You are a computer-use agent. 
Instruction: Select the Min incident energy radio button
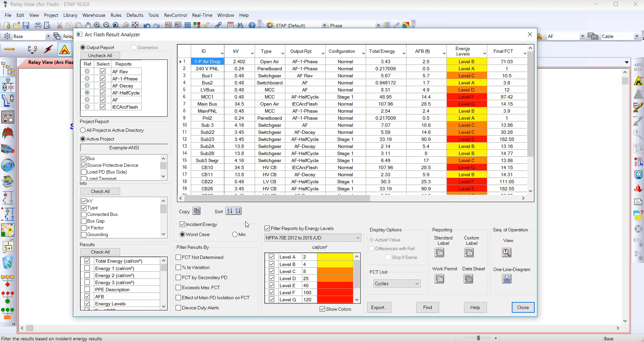click(235, 234)
